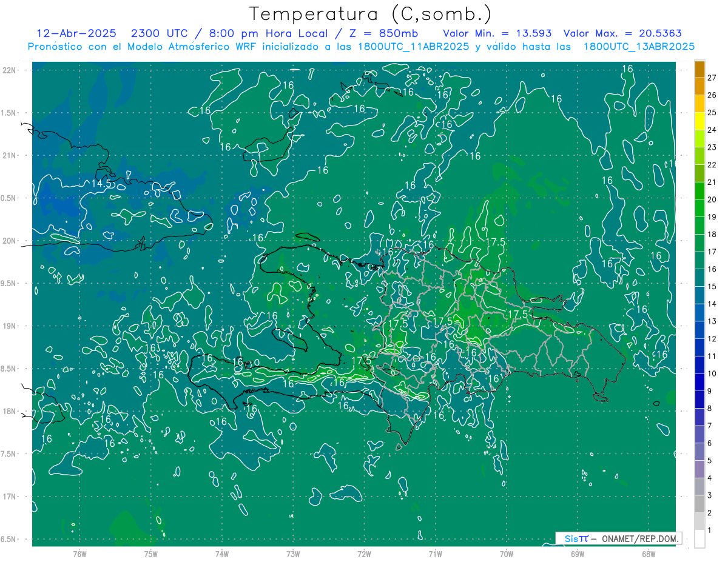Click the 74W longitude axis label
This screenshot has height=562, width=728.
click(221, 554)
